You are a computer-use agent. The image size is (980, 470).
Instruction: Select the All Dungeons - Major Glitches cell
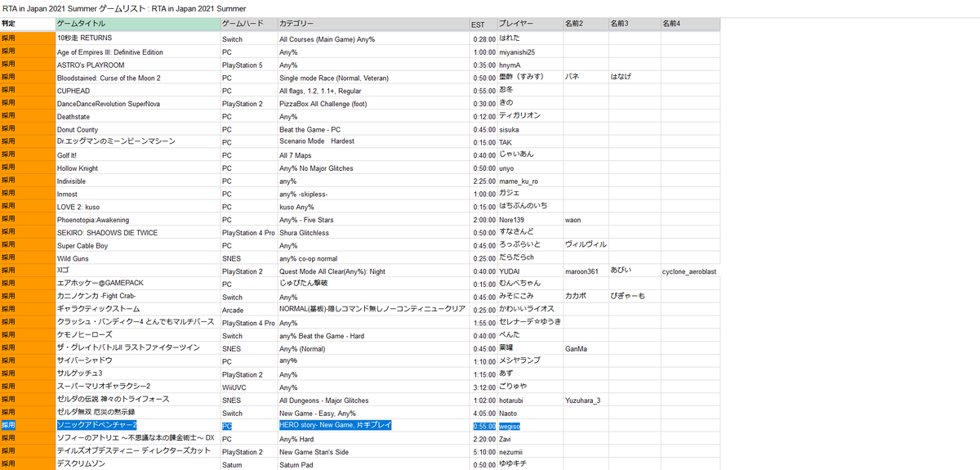[x=373, y=401]
